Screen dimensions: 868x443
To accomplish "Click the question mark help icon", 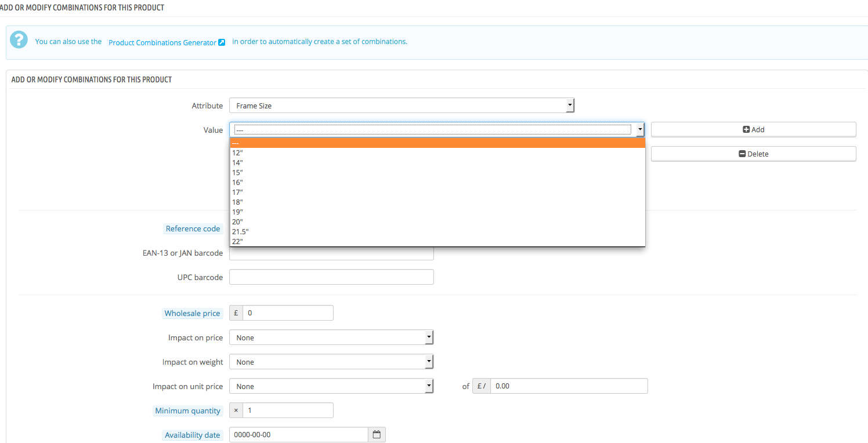I will pyautogui.click(x=19, y=39).
